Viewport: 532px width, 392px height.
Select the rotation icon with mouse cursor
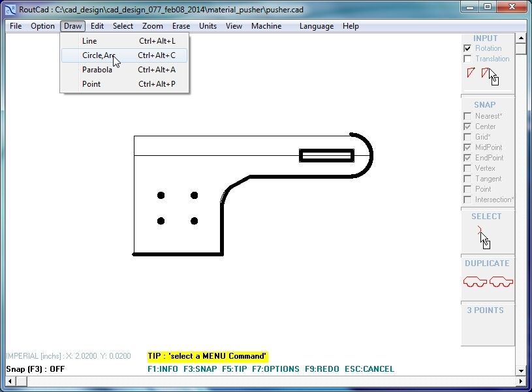490,76
